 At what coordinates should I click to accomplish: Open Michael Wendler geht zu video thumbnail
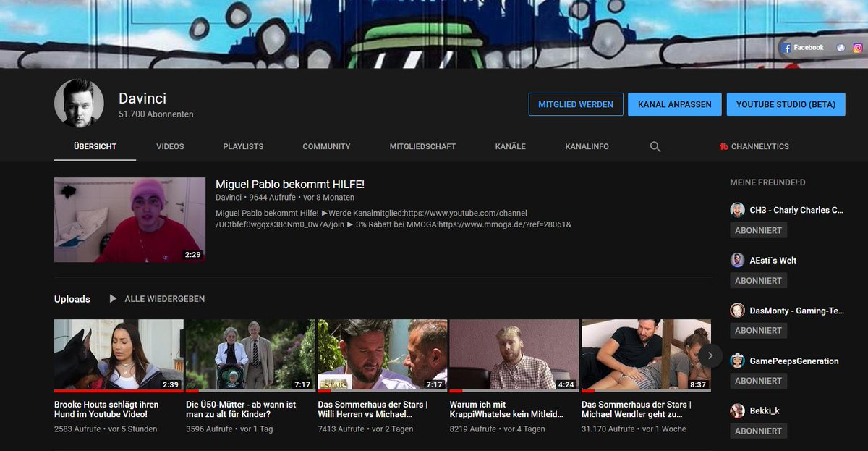click(646, 355)
